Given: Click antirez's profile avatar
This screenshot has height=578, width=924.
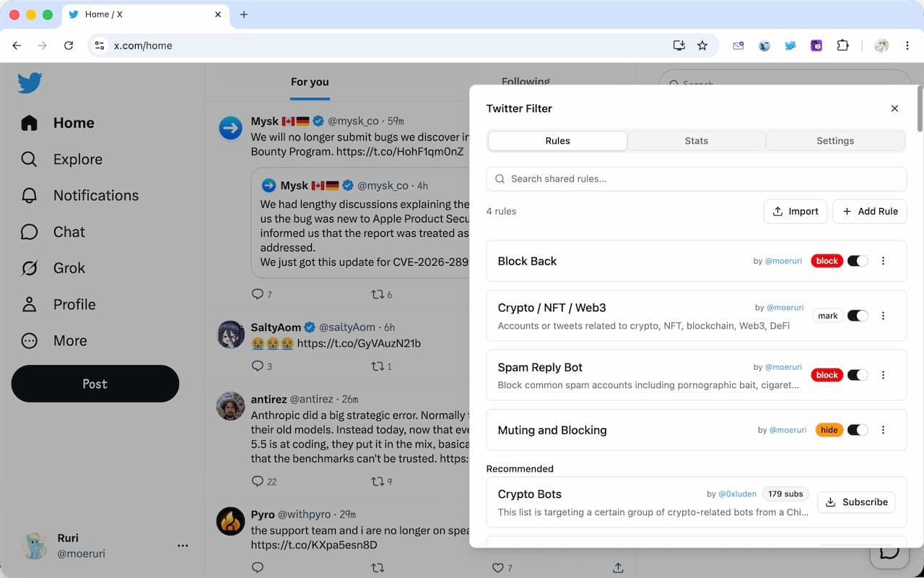Looking at the screenshot, I should point(230,406).
